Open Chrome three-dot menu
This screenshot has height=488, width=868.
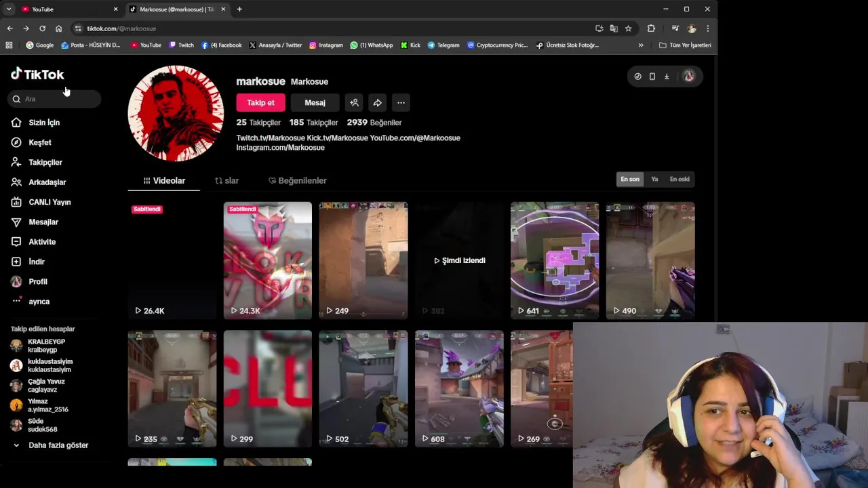(x=708, y=28)
